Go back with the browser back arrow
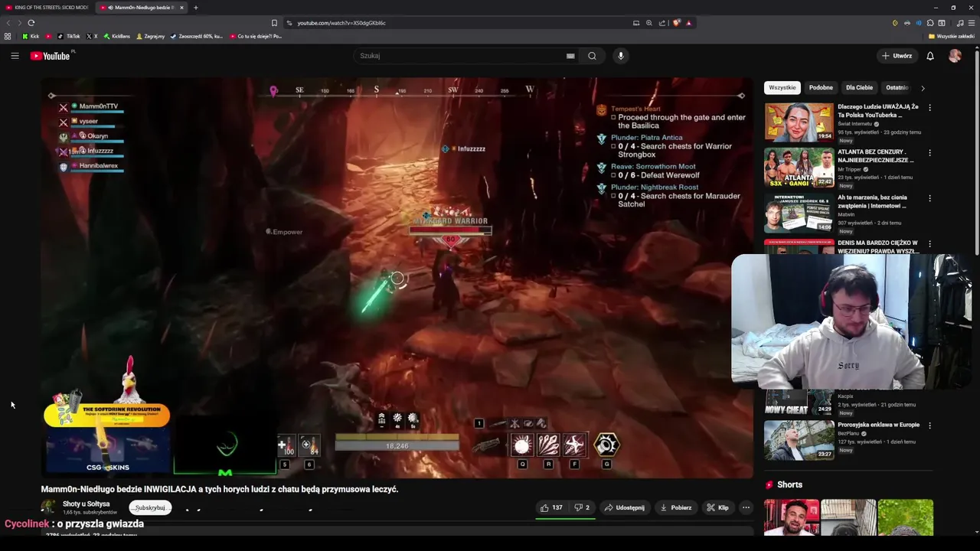 pyautogui.click(x=9, y=23)
